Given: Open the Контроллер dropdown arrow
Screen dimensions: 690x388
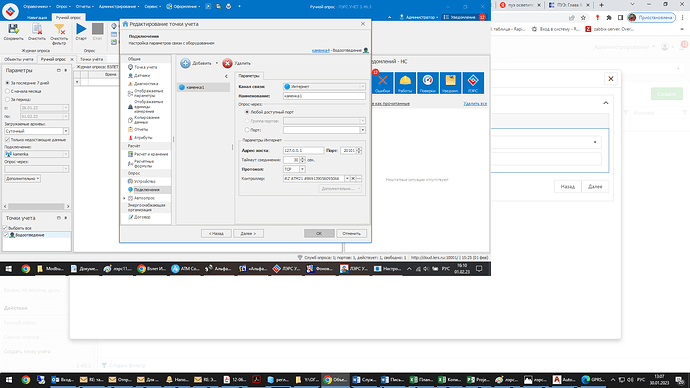Looking at the screenshot, I should point(347,179).
